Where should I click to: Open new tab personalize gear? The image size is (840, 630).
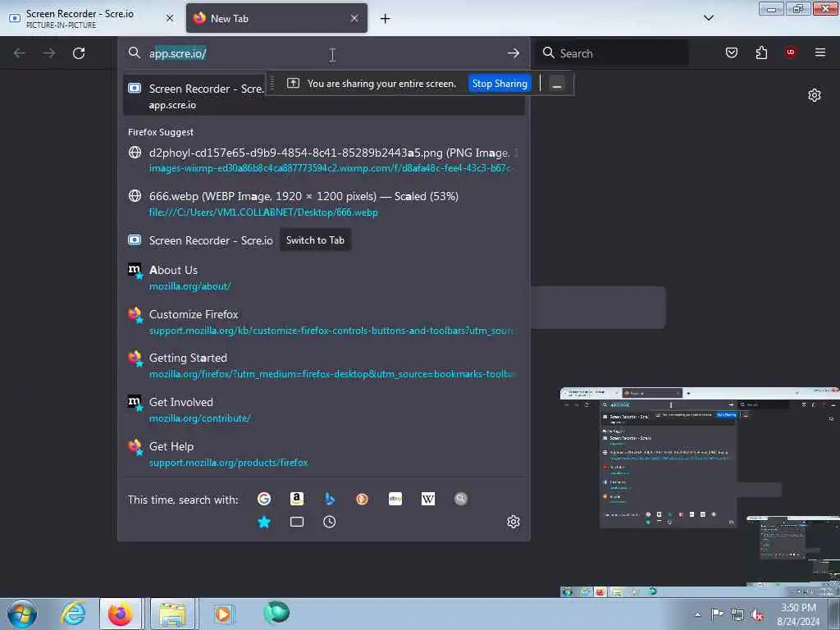815,95
